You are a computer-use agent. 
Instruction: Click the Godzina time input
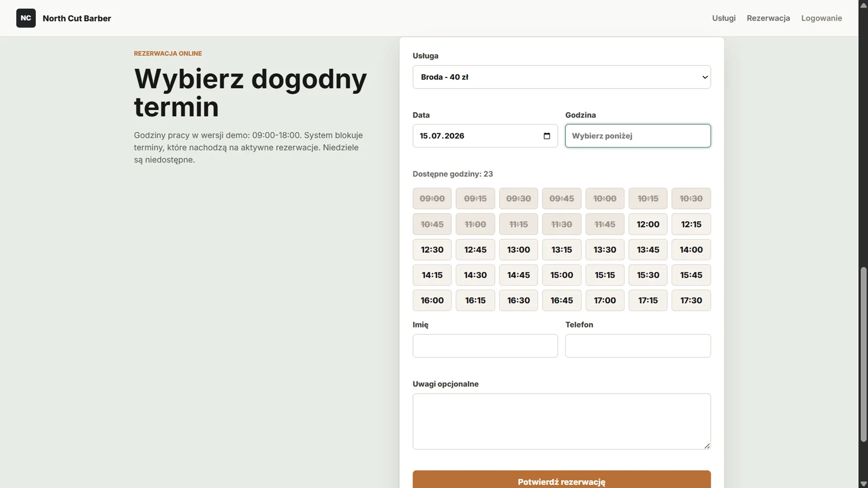coord(638,136)
